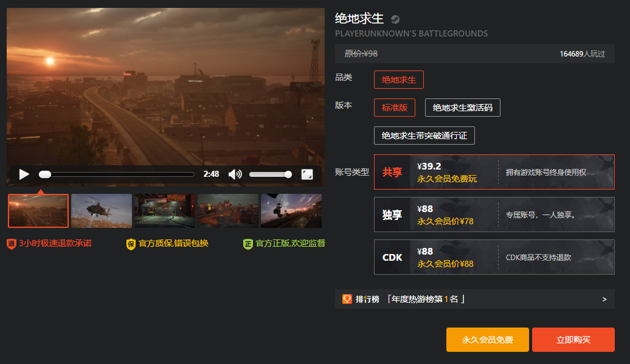Viewport: 630px width, 364px height.
Task: Click the 164689人玩过 player count
Action: click(x=582, y=53)
